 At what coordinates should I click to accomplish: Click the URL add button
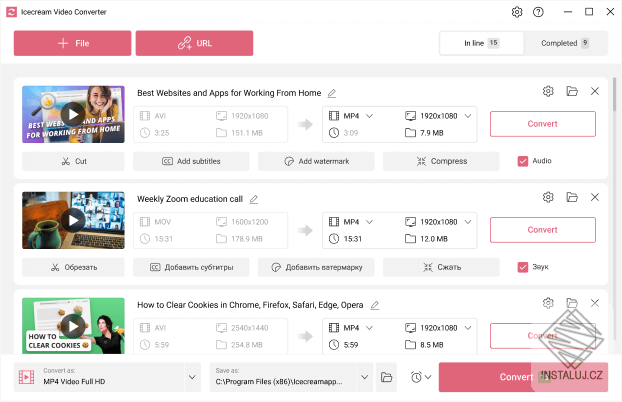(194, 43)
